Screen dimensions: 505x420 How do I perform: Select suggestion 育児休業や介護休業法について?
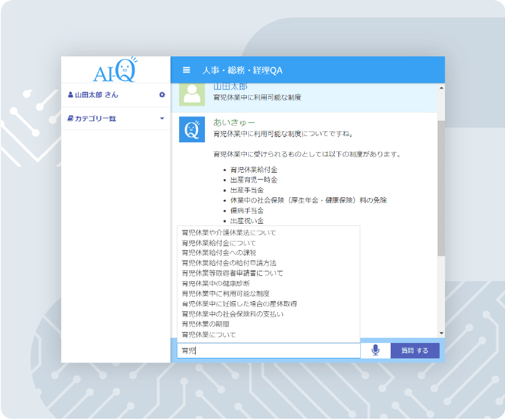(x=228, y=232)
